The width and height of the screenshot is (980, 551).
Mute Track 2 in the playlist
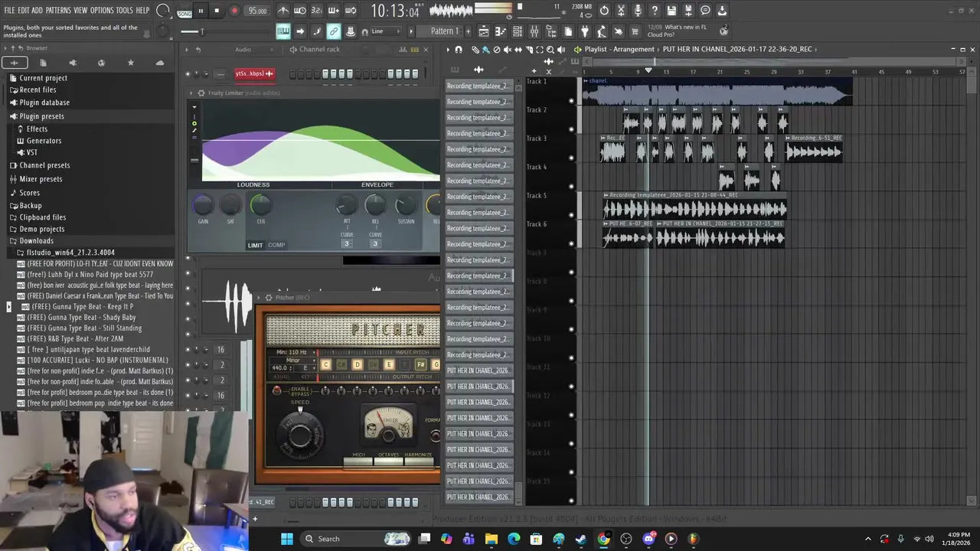(571, 129)
